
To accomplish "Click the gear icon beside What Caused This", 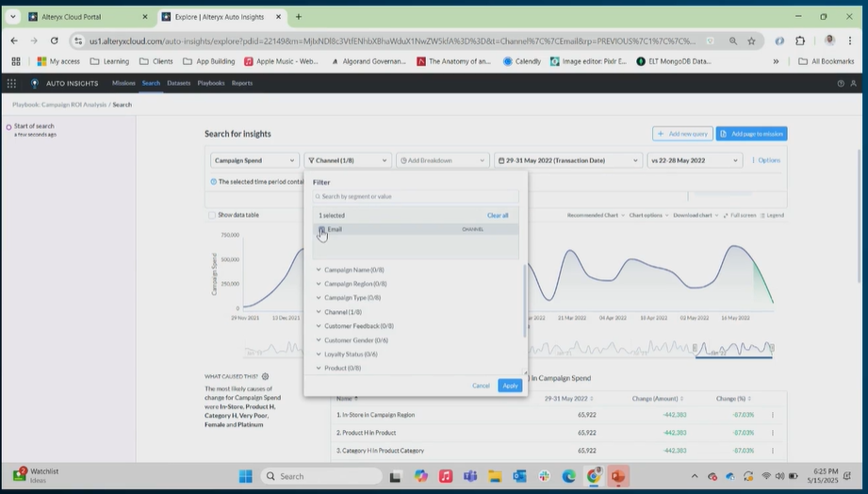I will pos(265,376).
